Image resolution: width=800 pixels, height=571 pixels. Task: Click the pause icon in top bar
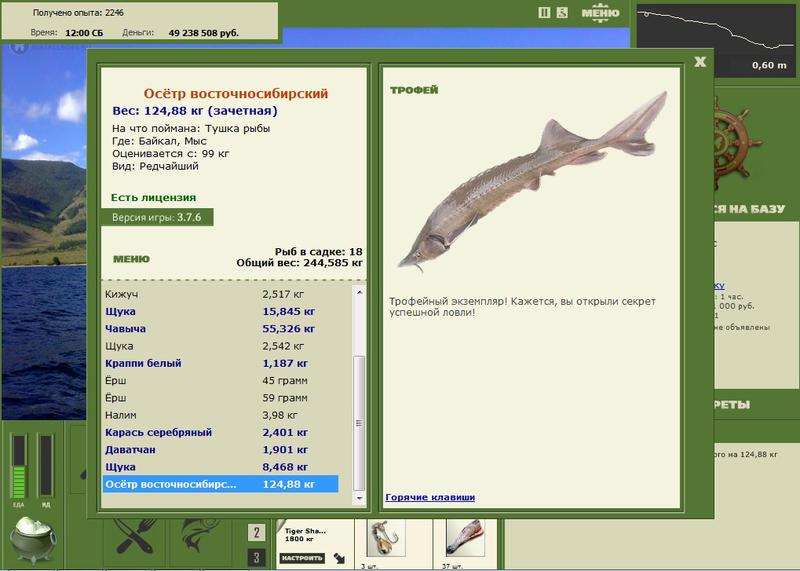(x=544, y=13)
